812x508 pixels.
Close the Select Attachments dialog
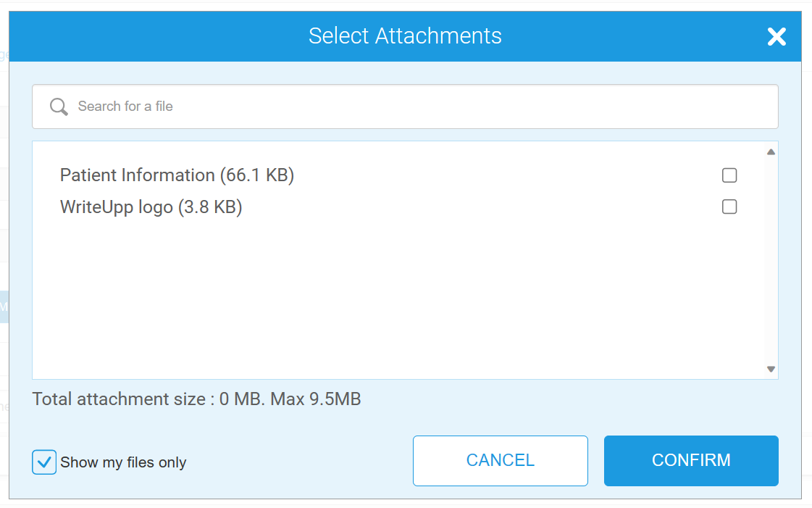pyautogui.click(x=777, y=37)
